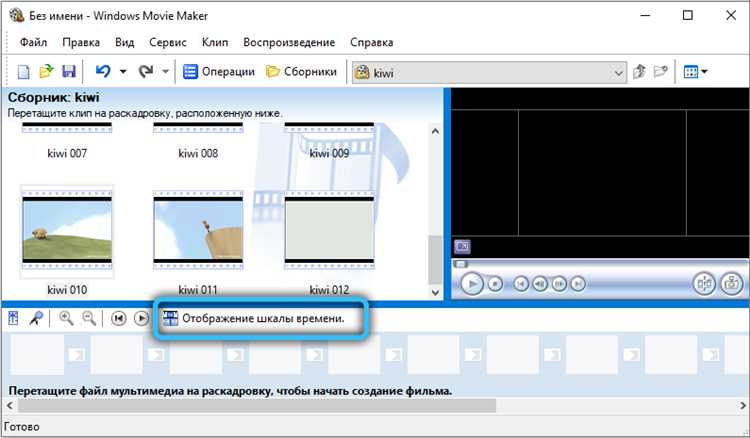
Task: Click the first storyboard transition cell
Action: 77,354
